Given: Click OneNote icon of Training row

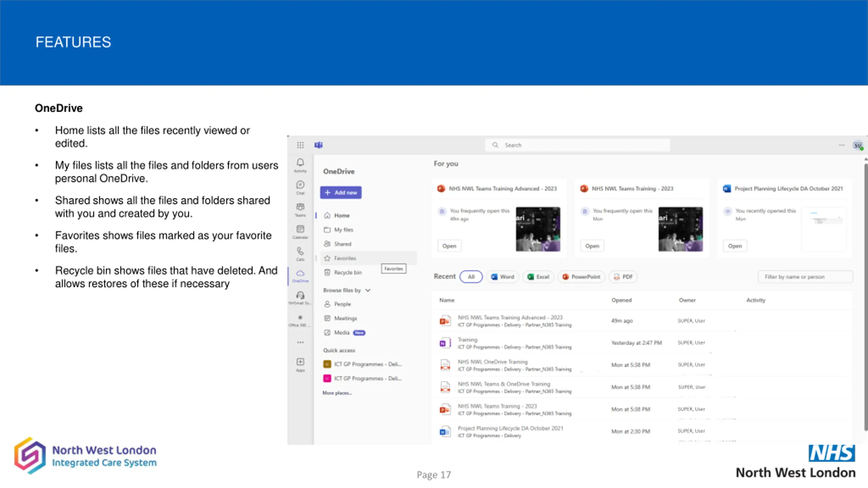Looking at the screenshot, I should pyautogui.click(x=445, y=343).
